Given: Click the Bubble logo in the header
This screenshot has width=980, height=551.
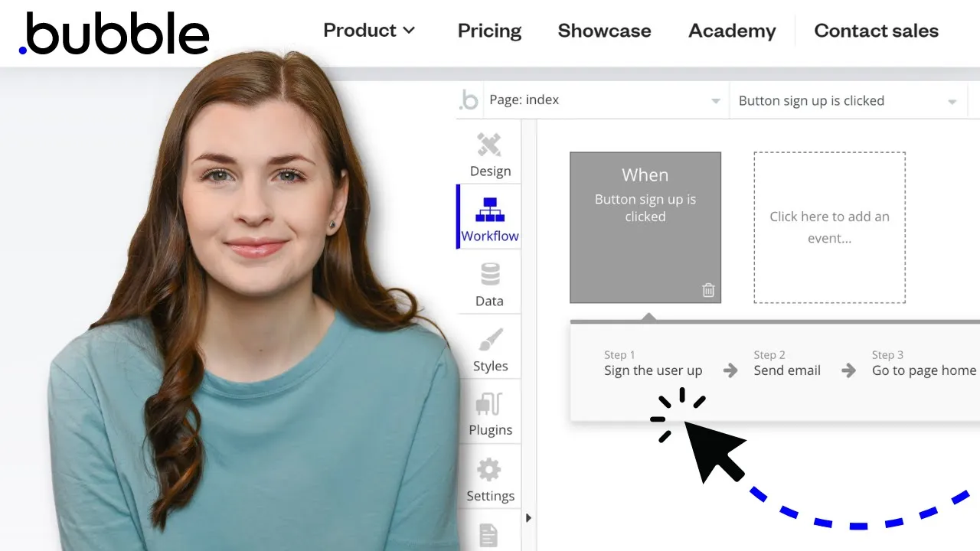Looking at the screenshot, I should [114, 33].
